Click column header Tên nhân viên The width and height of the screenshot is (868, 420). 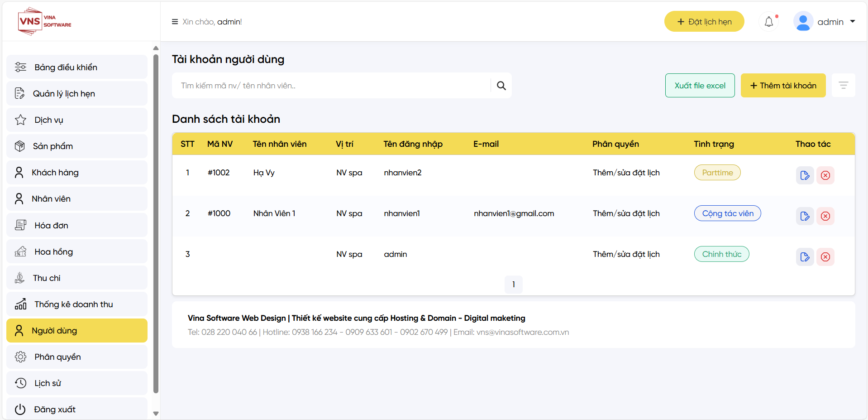point(279,144)
